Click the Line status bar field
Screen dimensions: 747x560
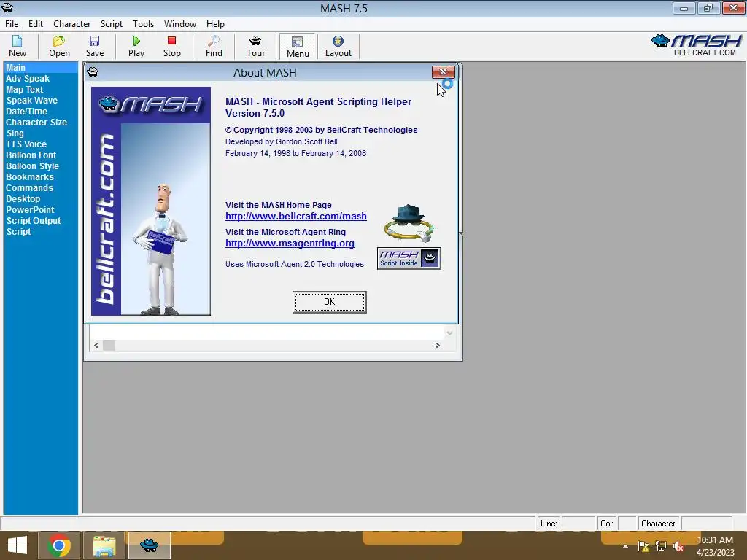click(578, 524)
